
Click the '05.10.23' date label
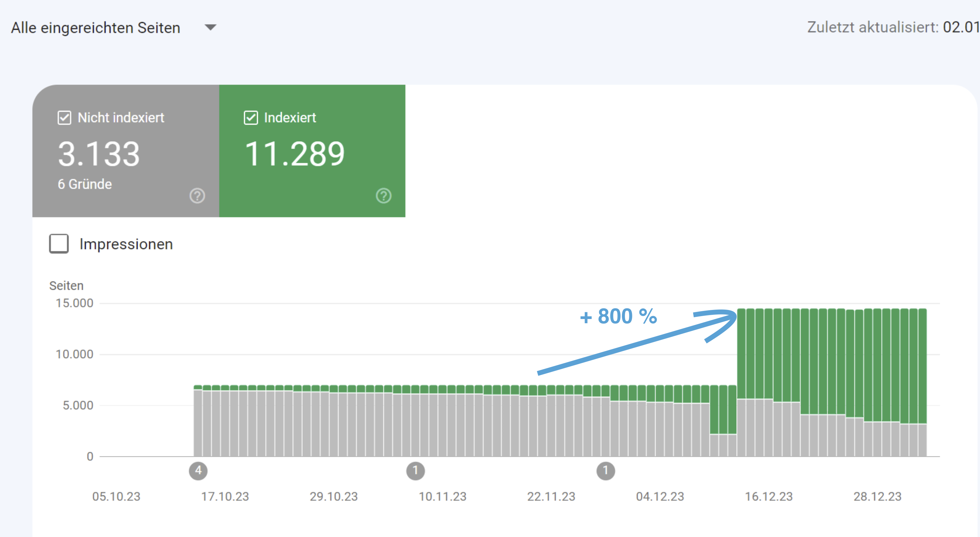(116, 496)
